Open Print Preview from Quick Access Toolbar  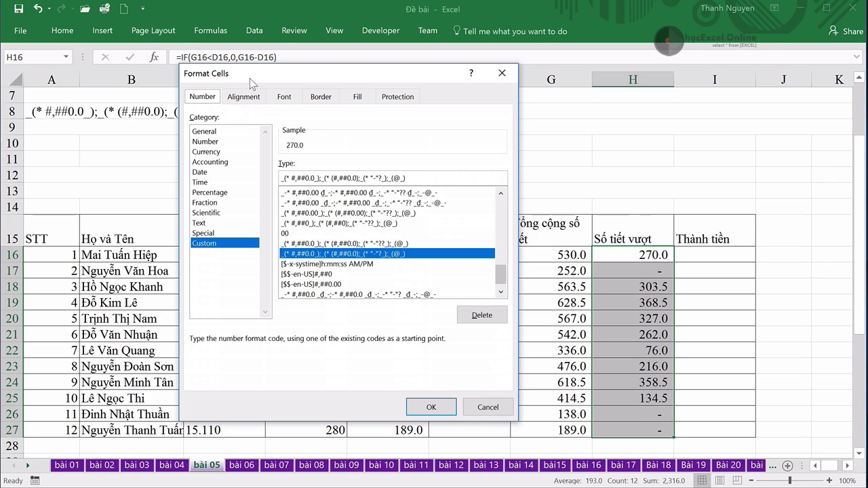click(104, 8)
